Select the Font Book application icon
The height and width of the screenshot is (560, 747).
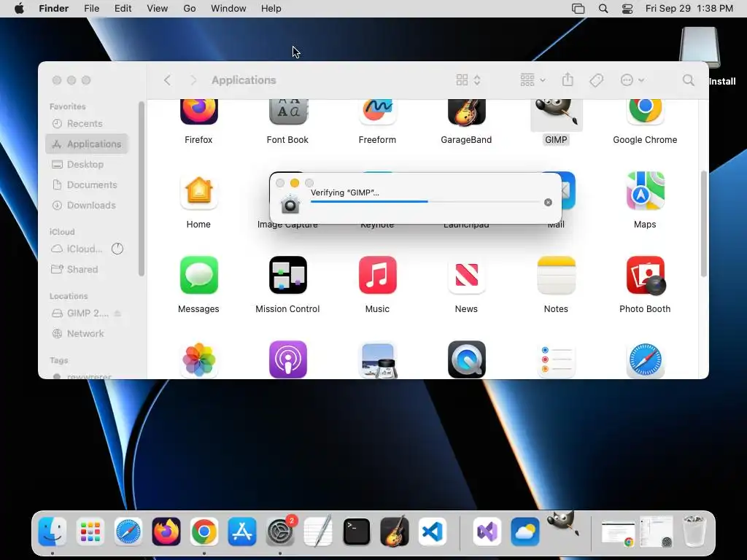[x=287, y=112]
